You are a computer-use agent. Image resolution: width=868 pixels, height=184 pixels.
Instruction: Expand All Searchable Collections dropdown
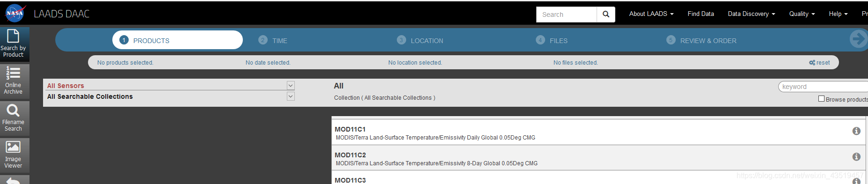pyautogui.click(x=291, y=96)
